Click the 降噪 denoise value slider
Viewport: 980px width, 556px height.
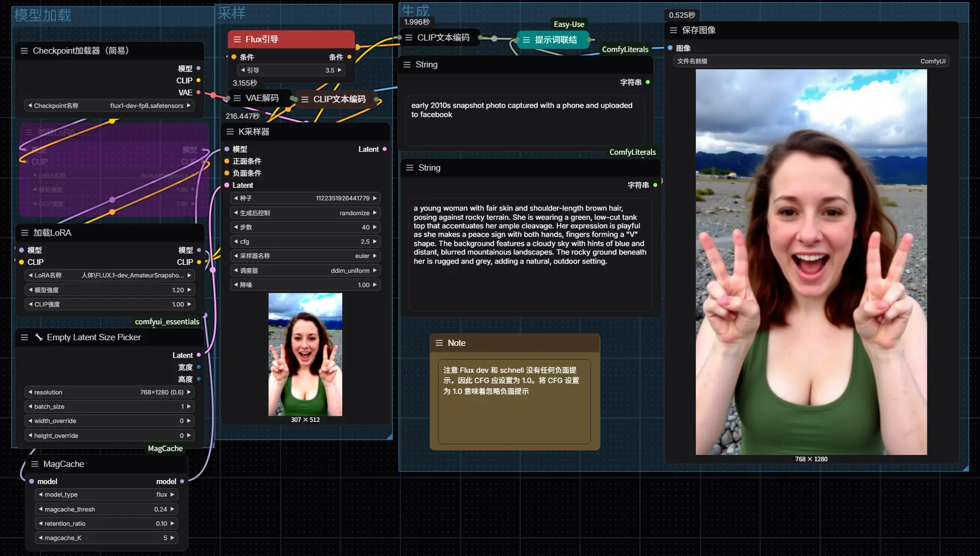[x=305, y=285]
